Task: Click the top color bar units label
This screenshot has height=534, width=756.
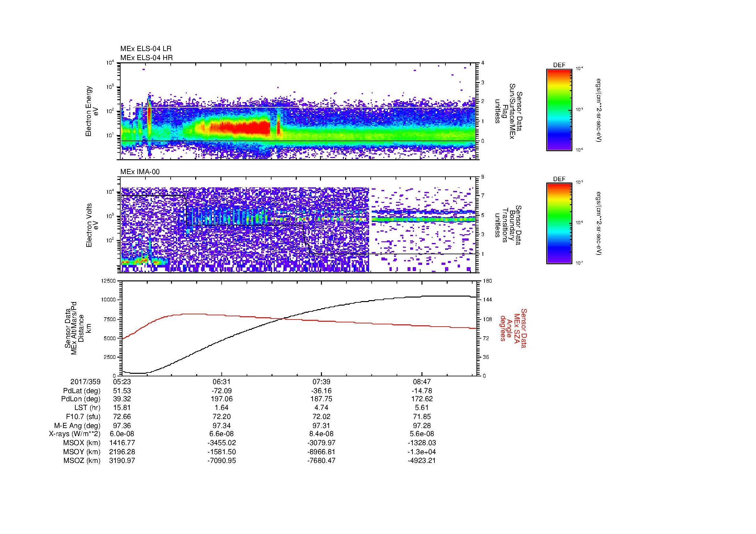Action: pyautogui.click(x=599, y=110)
